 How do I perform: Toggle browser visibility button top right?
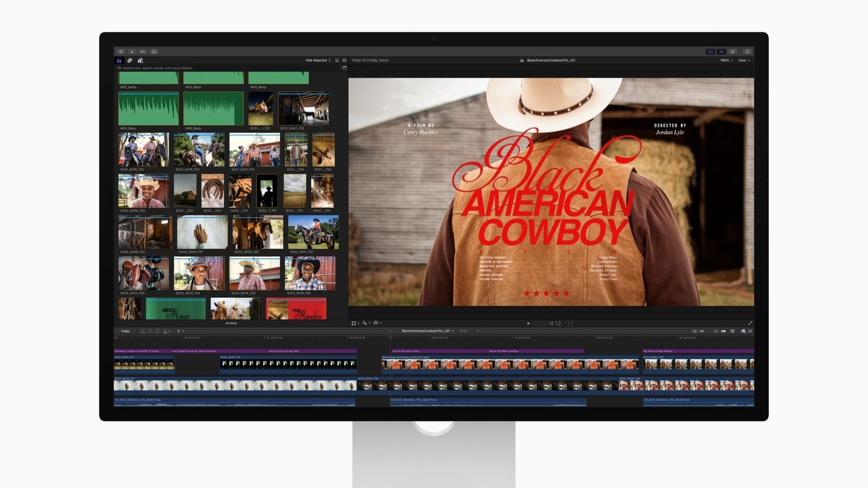point(710,52)
